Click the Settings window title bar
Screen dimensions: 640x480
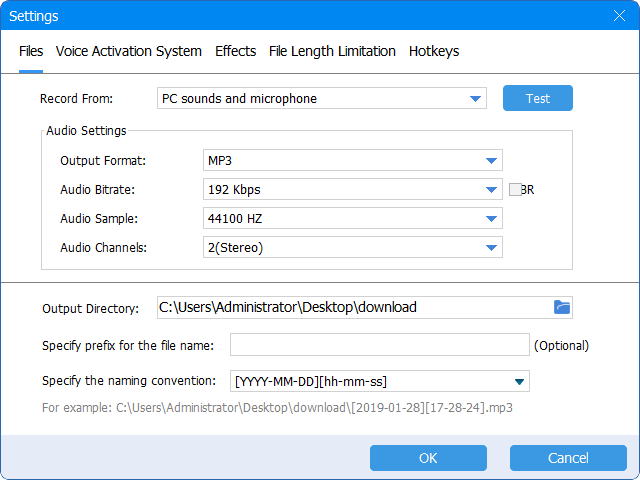tap(300, 16)
